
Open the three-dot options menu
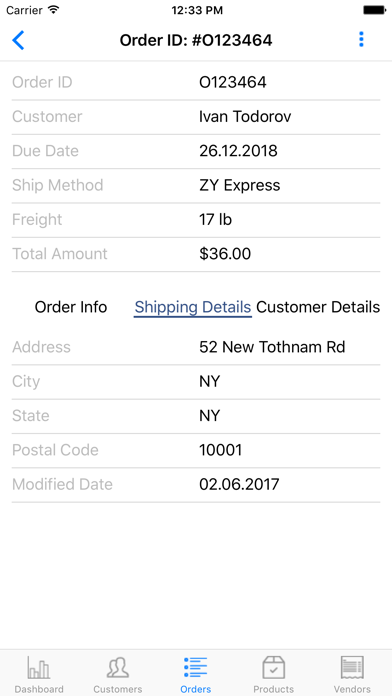click(x=361, y=40)
